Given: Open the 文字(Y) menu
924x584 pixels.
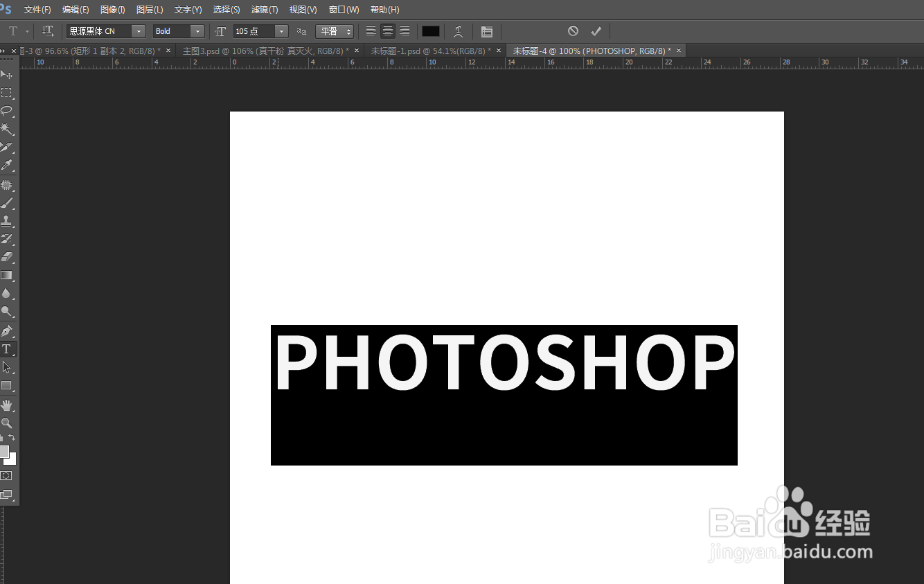Looking at the screenshot, I should click(188, 10).
